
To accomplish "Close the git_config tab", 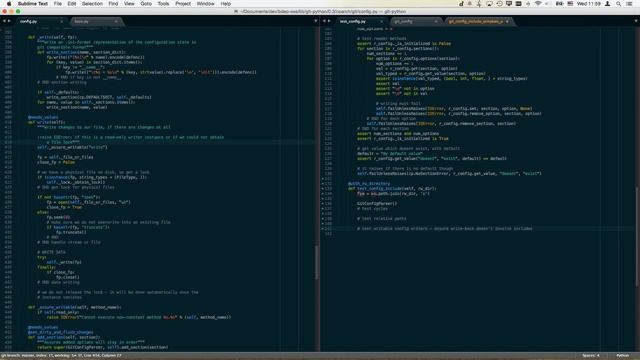I will click(436, 21).
